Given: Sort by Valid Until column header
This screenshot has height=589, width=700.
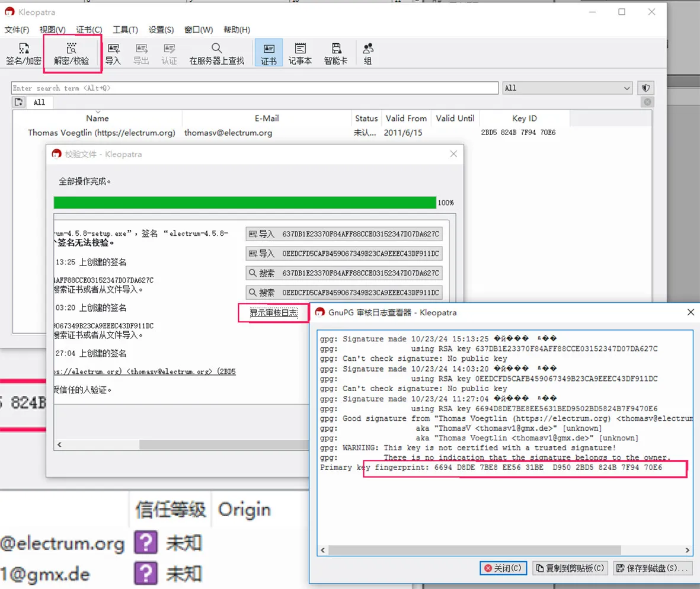Looking at the screenshot, I should [455, 119].
